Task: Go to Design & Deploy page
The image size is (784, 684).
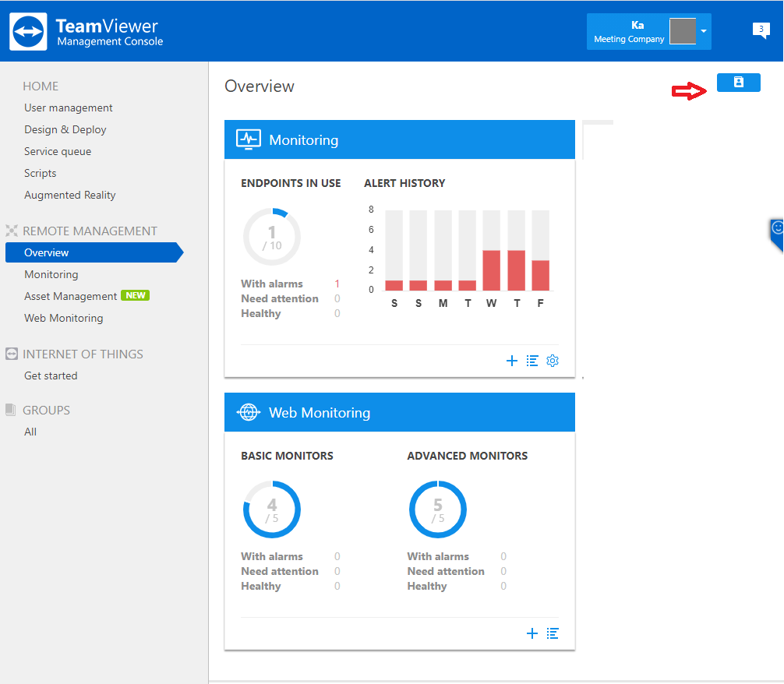Action: pyautogui.click(x=65, y=129)
